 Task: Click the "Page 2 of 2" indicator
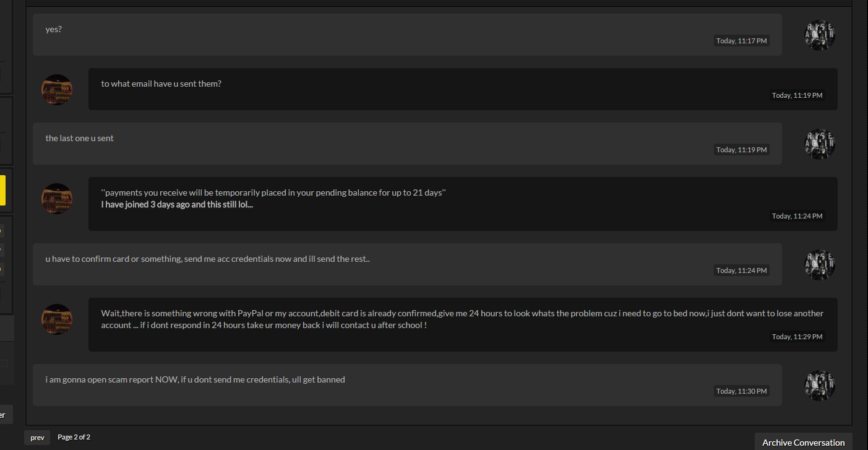click(74, 437)
